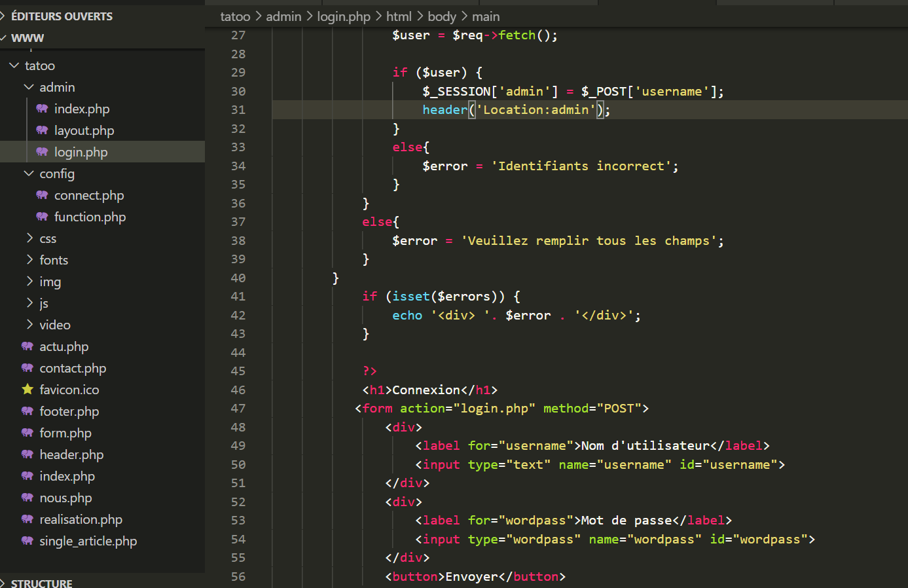
Task: Click the PHP icon beside header.php
Action: pos(27,454)
